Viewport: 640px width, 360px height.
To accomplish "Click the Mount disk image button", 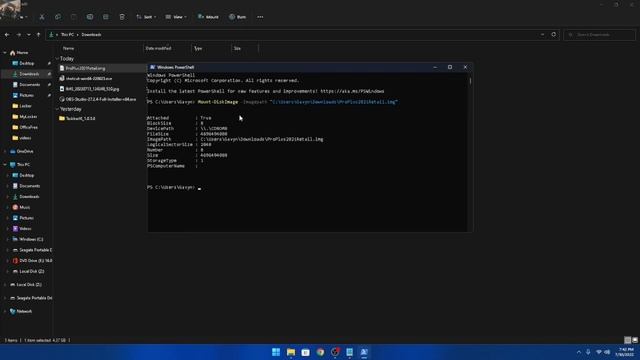I will 208,17.
